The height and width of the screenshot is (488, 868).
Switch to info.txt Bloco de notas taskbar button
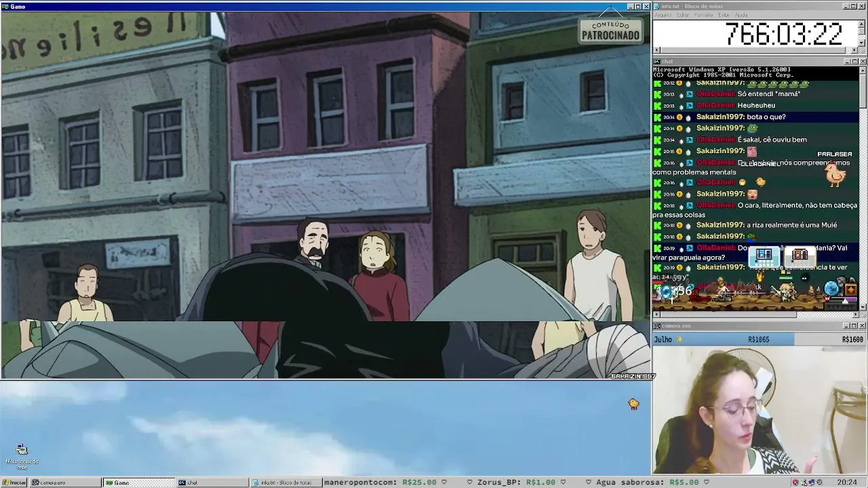(x=285, y=483)
